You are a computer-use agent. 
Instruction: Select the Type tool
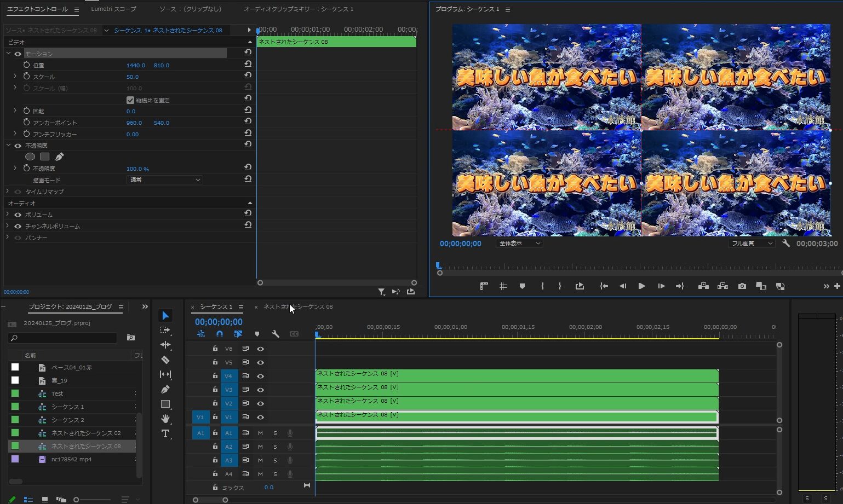[165, 433]
